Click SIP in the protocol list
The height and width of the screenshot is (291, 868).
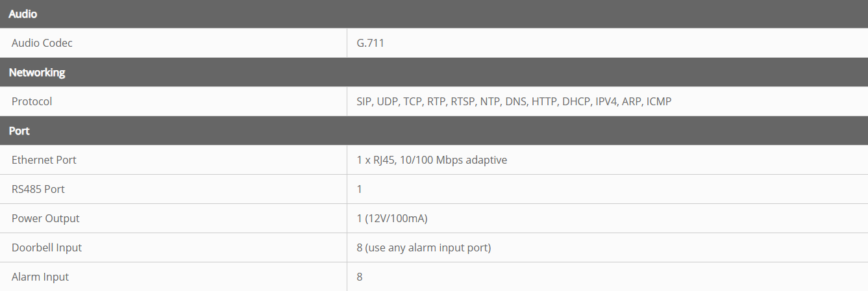point(364,101)
